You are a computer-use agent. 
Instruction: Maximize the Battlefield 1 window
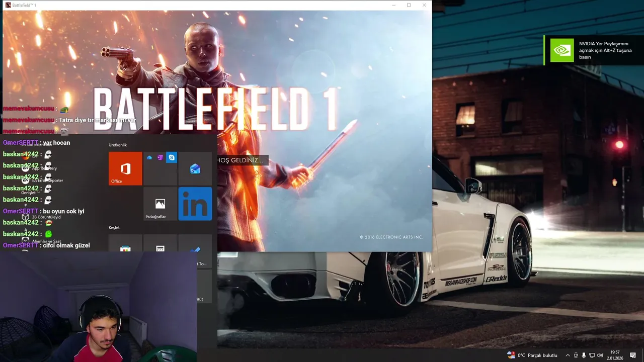pyautogui.click(x=409, y=5)
